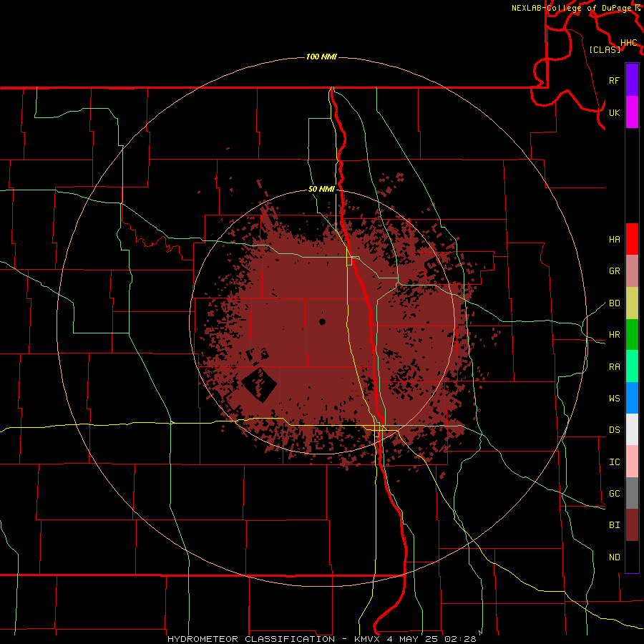Image resolution: width=644 pixels, height=644 pixels.
Task: Click the [CLAS] units label
Action: click(x=605, y=49)
